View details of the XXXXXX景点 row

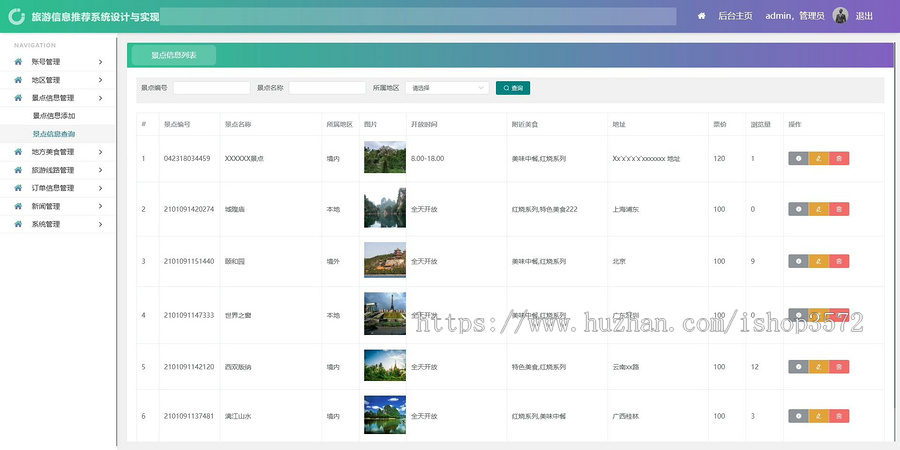pos(798,158)
